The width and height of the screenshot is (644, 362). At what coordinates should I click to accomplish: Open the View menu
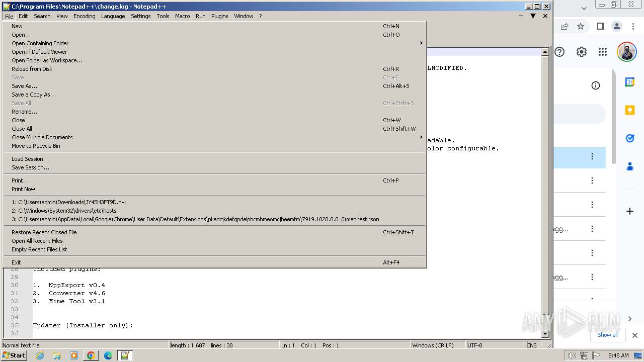point(62,16)
